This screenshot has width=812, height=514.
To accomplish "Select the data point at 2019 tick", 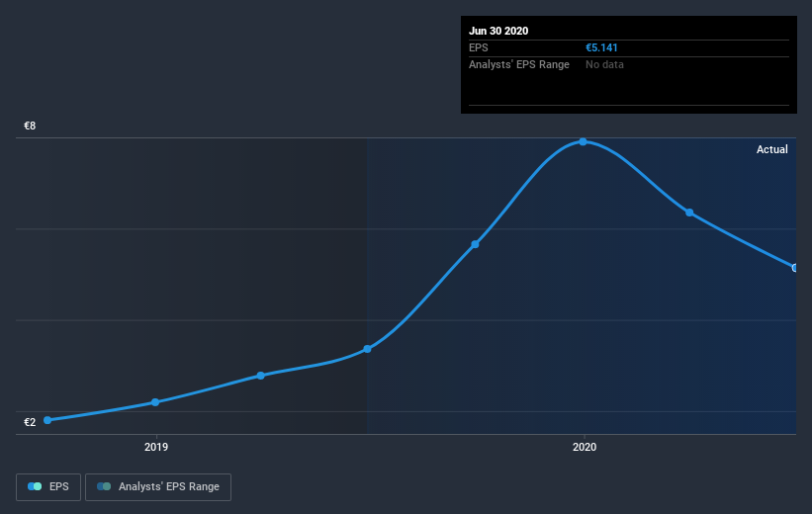I will click(155, 402).
